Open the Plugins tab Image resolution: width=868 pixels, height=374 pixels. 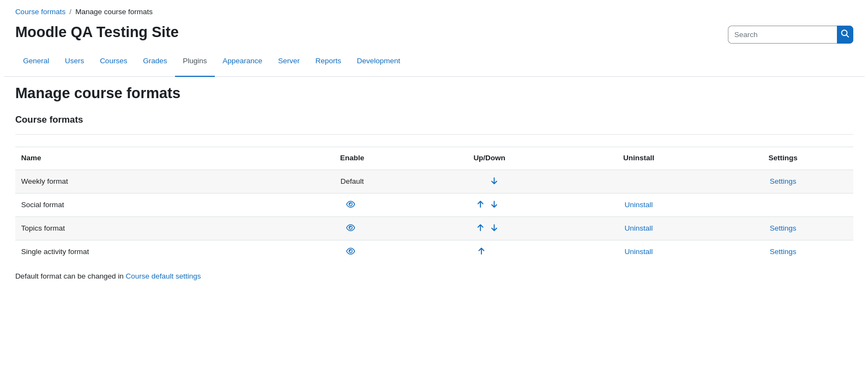coord(195,61)
